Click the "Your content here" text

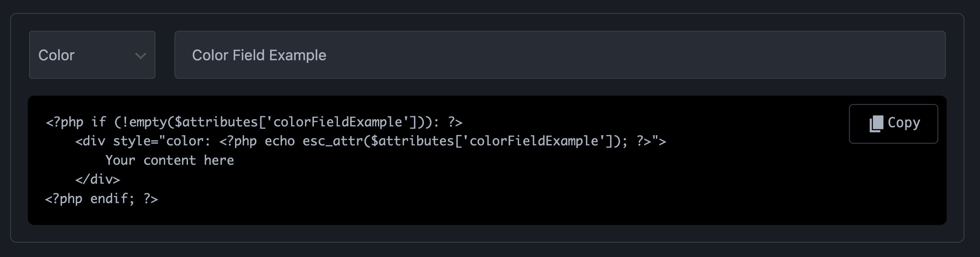[169, 161]
